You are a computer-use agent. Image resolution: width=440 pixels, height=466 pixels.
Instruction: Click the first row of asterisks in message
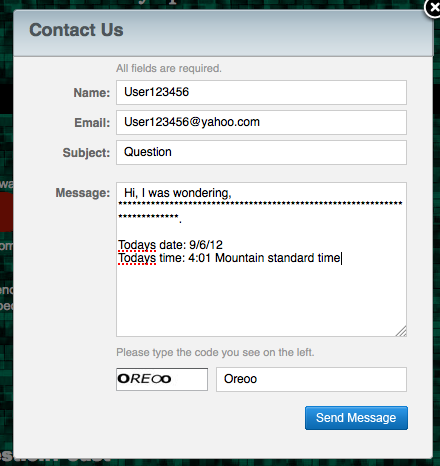[x=260, y=203]
